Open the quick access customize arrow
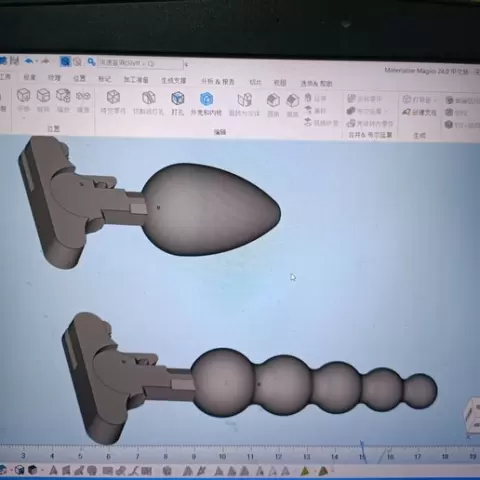Image resolution: width=480 pixels, height=480 pixels. [x=186, y=65]
